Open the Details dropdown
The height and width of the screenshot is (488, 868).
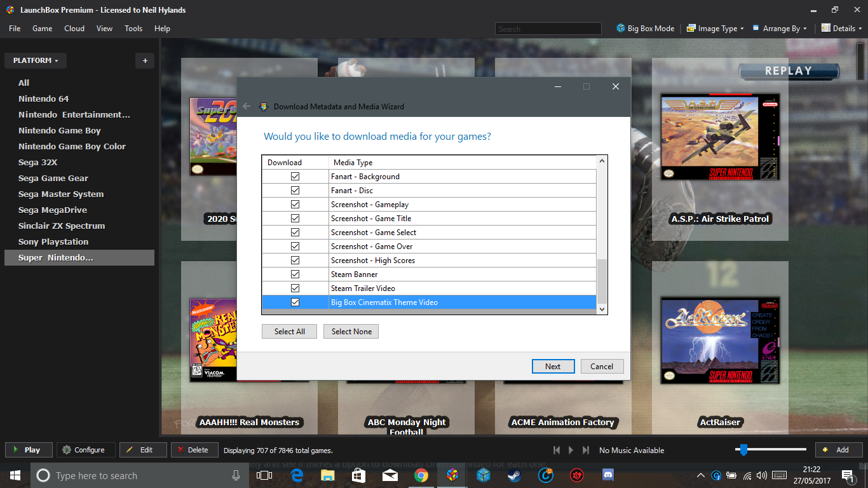pos(842,29)
